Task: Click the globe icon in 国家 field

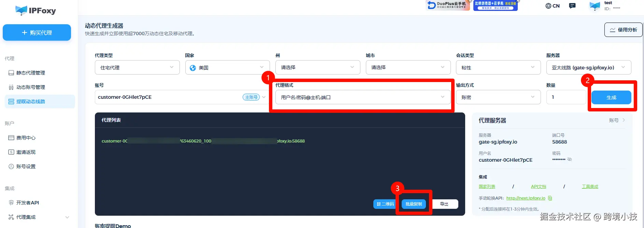Action: coord(193,68)
